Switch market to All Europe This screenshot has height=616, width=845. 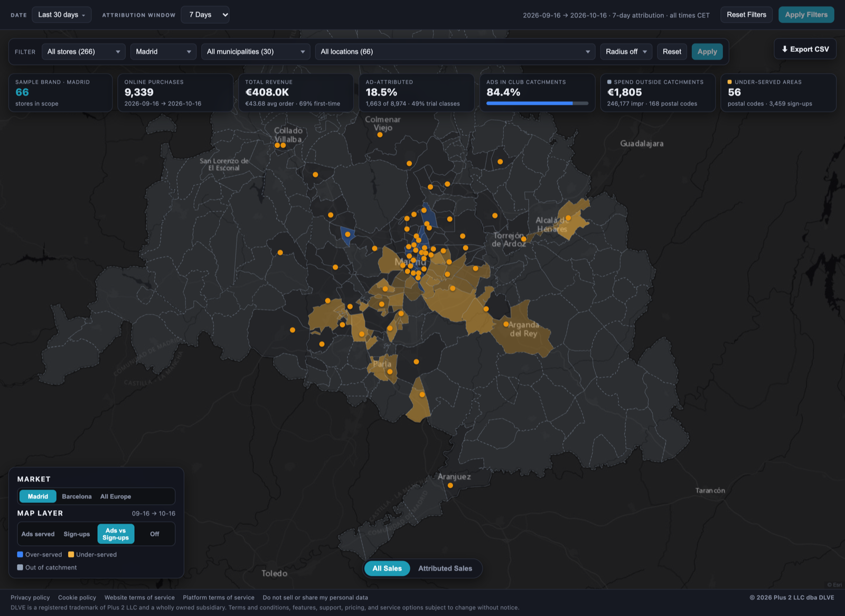116,497
